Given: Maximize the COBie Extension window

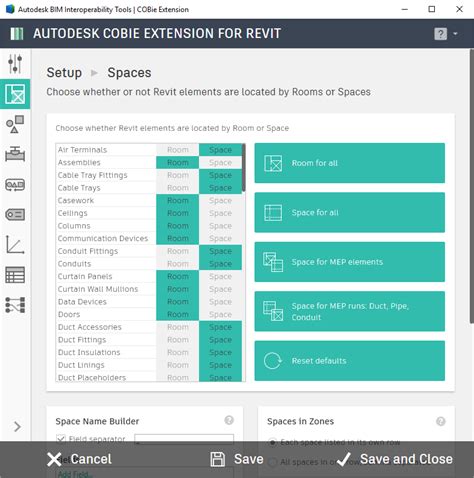Looking at the screenshot, I should pos(432,9).
